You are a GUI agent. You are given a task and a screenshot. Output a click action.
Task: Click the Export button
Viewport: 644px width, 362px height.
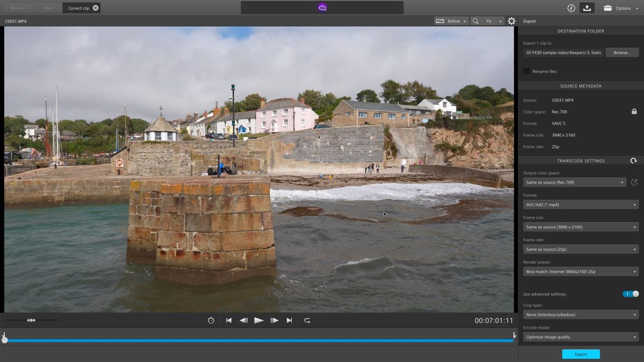(581, 354)
